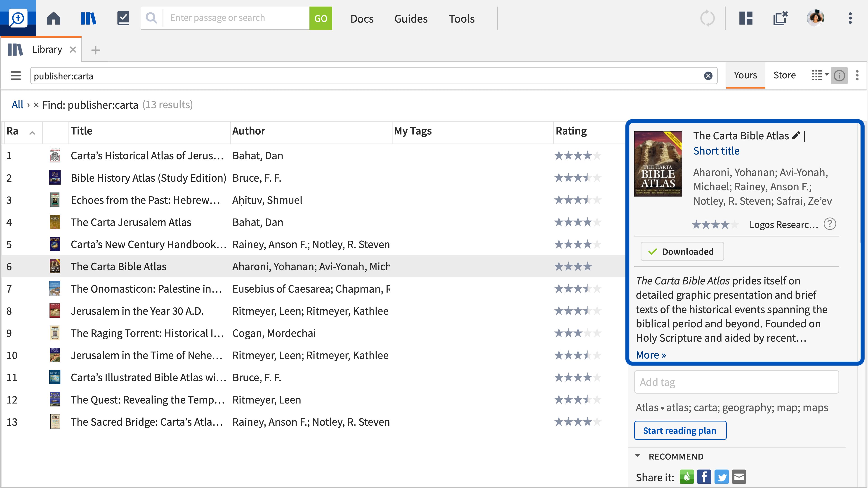This screenshot has width=868, height=488.
Task: Open the Tools menu
Action: (462, 19)
